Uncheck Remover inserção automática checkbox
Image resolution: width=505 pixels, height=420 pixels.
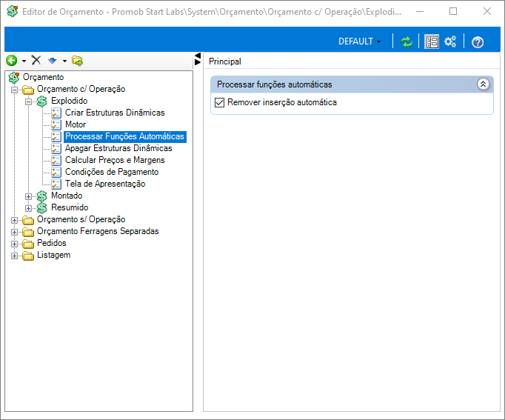coord(219,102)
